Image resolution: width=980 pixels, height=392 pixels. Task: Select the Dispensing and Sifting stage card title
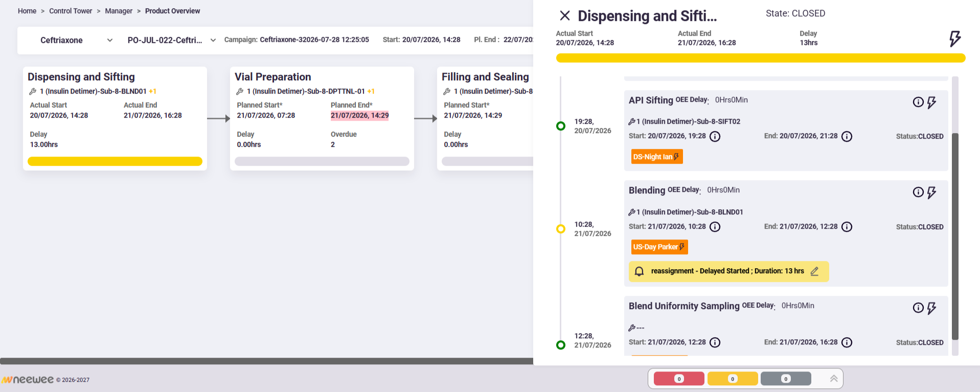(81, 77)
